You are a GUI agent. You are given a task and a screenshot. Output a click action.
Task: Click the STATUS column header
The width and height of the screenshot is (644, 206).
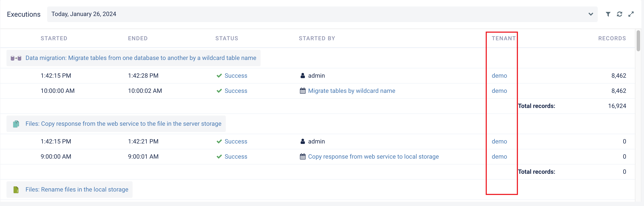pyautogui.click(x=227, y=38)
